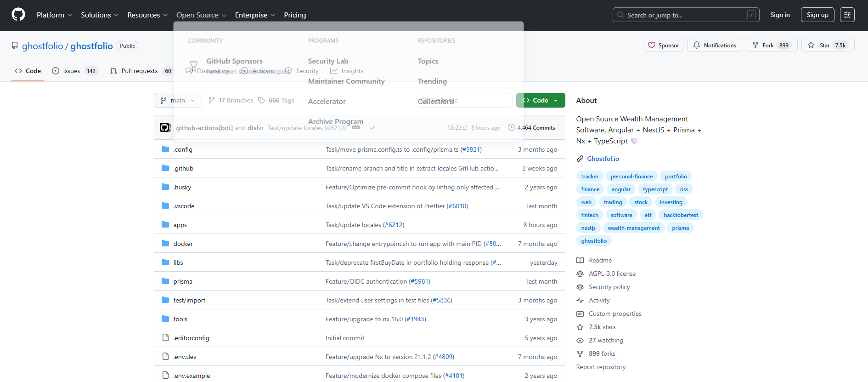Open the .vscode folder icon
868x382 pixels.
165,206
